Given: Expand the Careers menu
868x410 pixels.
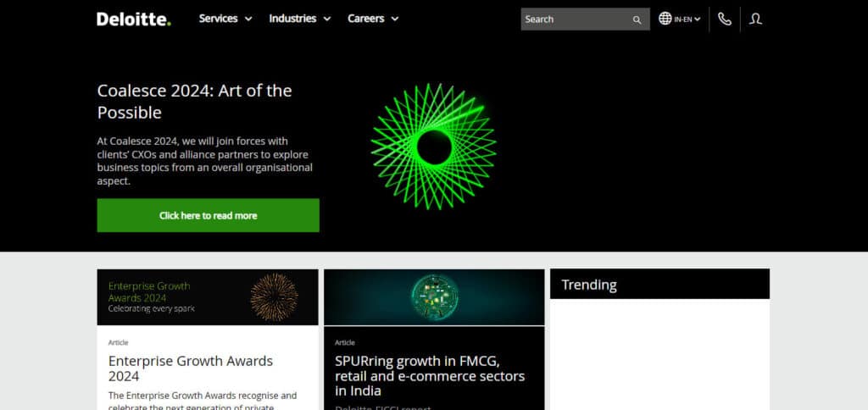Looking at the screenshot, I should [x=373, y=19].
